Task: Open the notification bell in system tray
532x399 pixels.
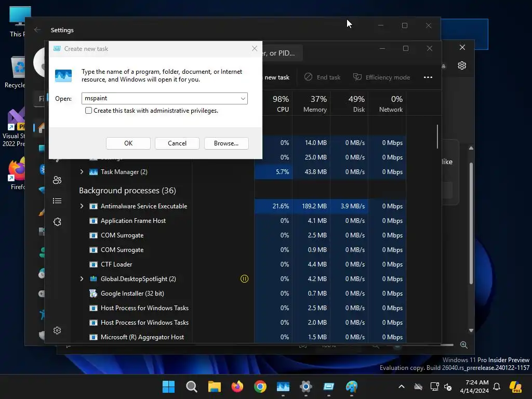Action: click(497, 387)
